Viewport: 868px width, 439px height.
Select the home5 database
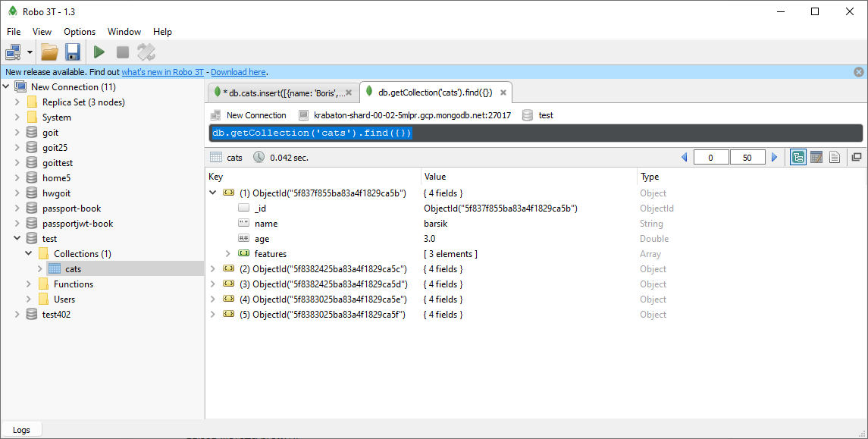click(56, 178)
